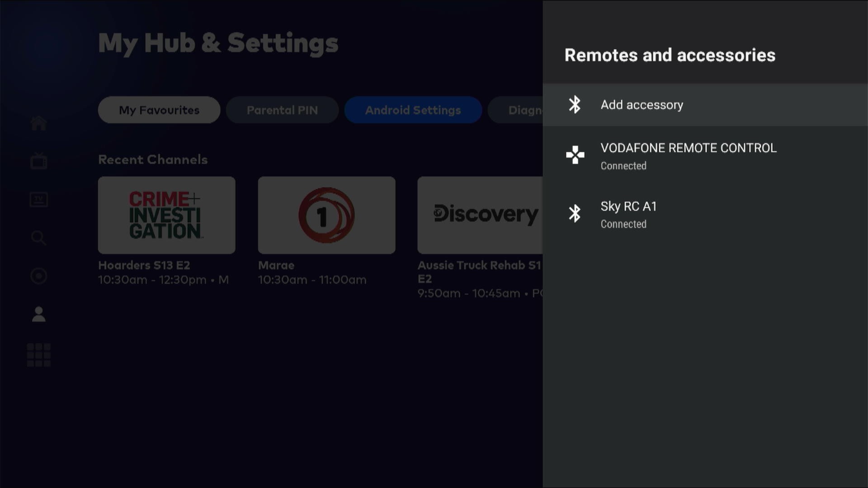Viewport: 868px width, 488px height.
Task: Switch to Parental PIN tab
Action: point(282,110)
